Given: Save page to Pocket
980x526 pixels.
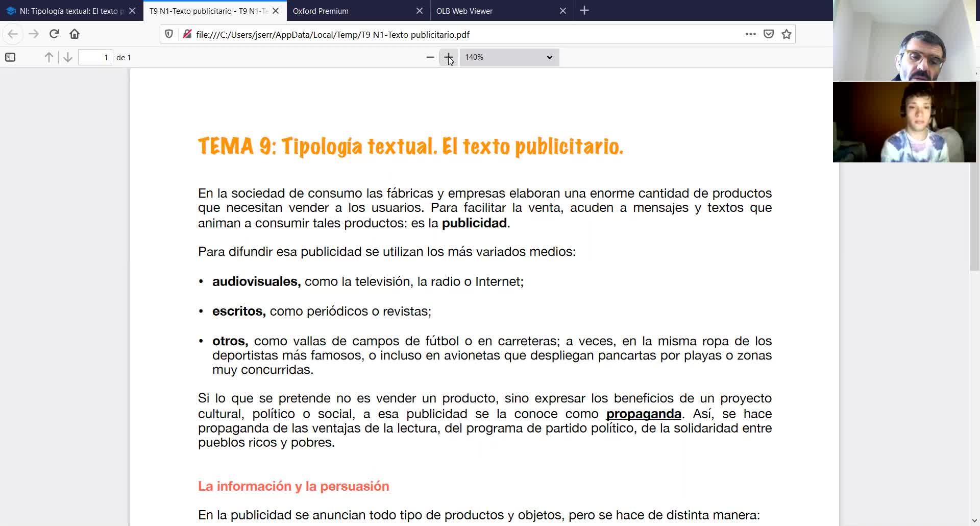Looking at the screenshot, I should click(x=768, y=34).
